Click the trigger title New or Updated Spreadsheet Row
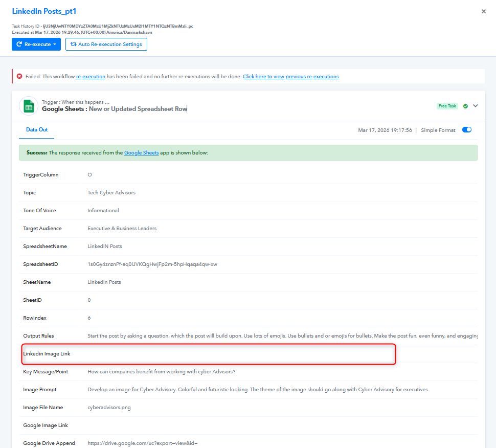 (138, 109)
